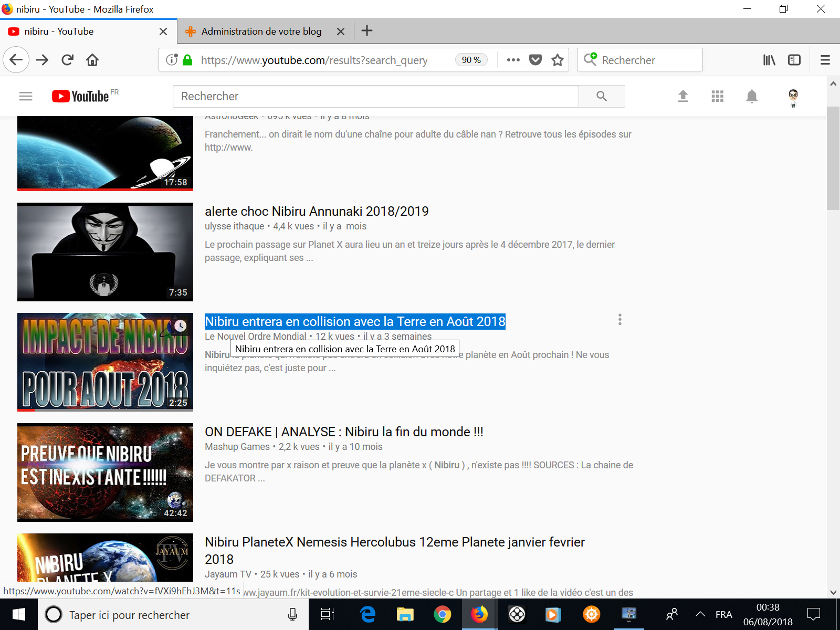Open options menu for the Nibiru collision video

[619, 319]
